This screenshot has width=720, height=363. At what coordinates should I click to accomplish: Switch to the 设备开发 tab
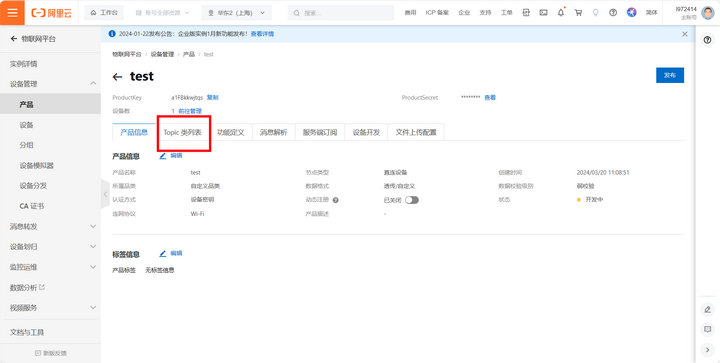(x=366, y=133)
